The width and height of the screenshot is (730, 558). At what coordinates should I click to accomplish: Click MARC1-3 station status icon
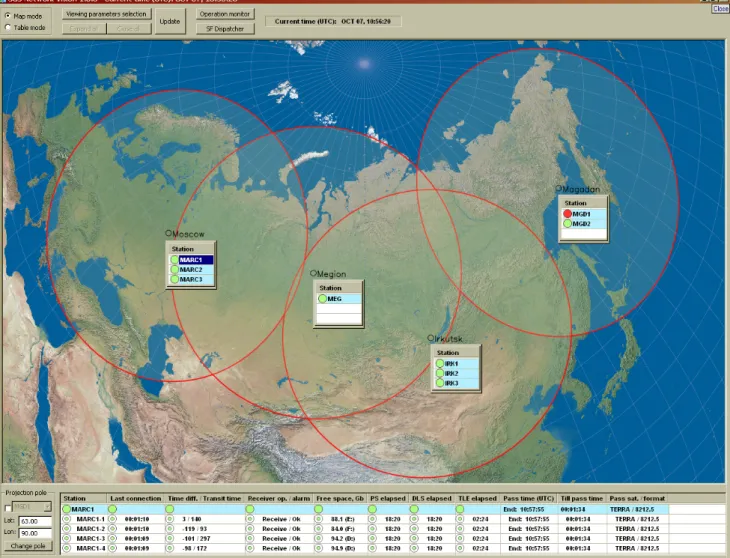point(67,538)
